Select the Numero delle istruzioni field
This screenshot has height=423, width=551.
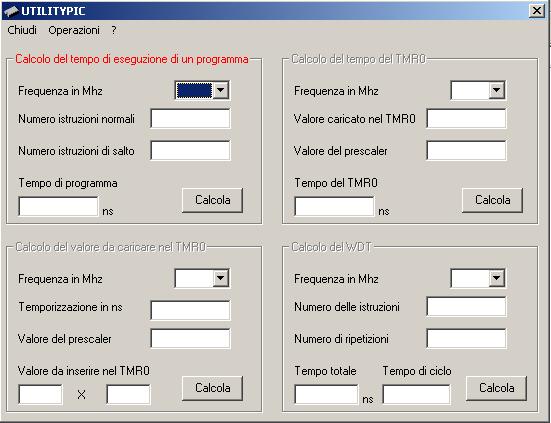[466, 306]
